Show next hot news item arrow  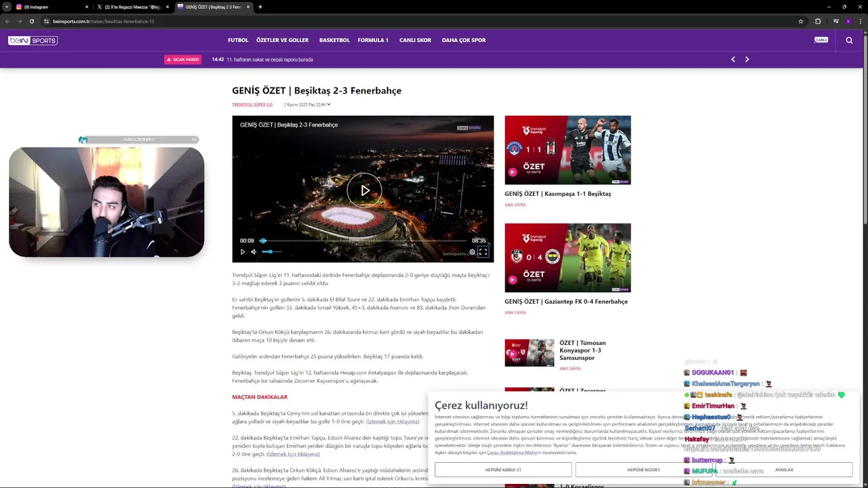point(747,60)
